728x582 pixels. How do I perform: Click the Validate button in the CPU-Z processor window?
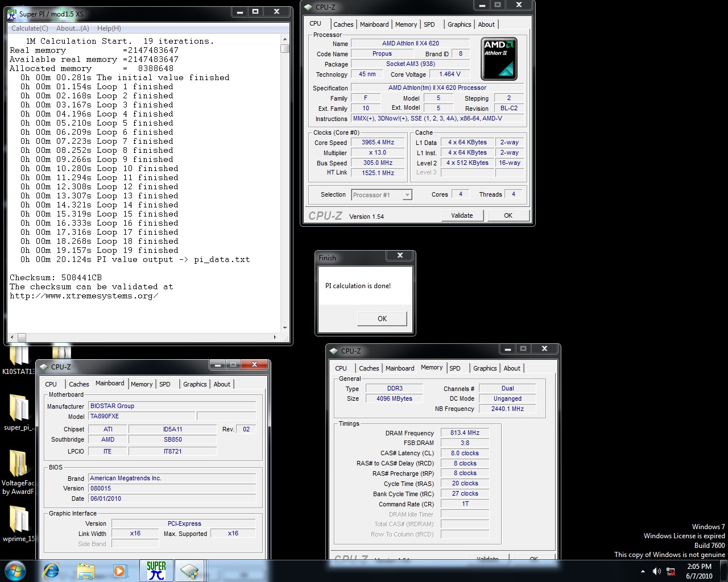point(462,215)
